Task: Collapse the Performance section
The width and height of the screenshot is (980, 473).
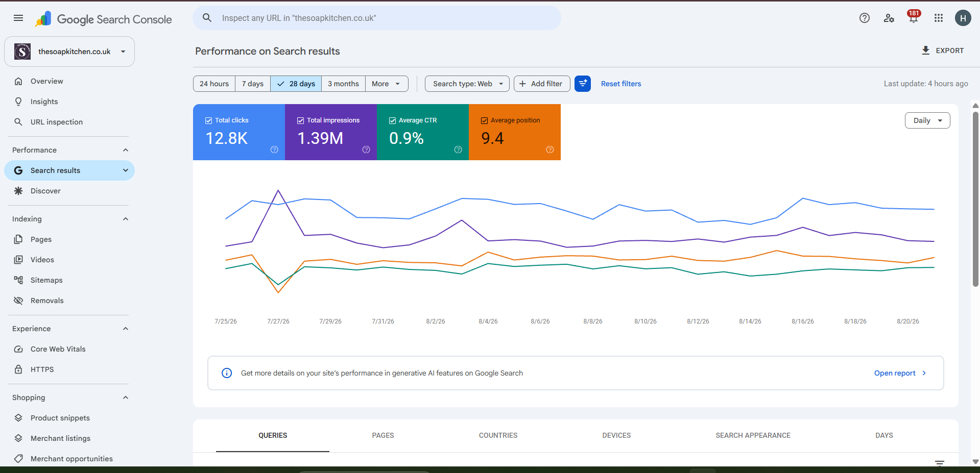Action: [x=126, y=150]
